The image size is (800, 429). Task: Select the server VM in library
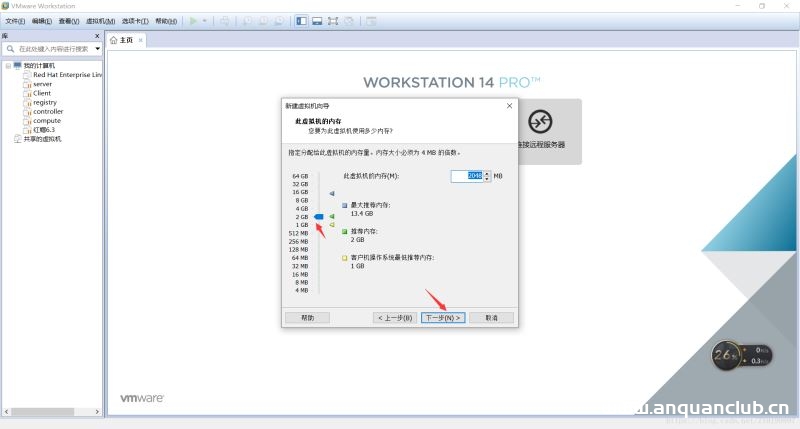point(42,84)
